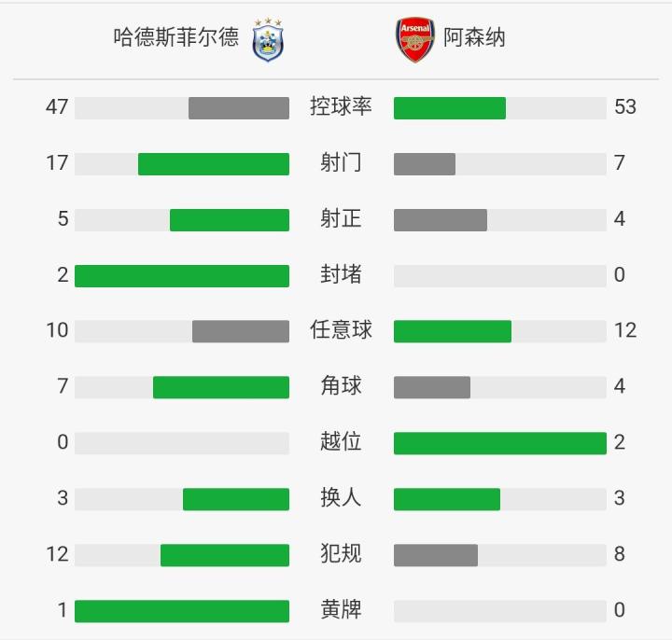Select the 任意球 free kicks label
Viewport: 672px width, 640px height.
(341, 330)
